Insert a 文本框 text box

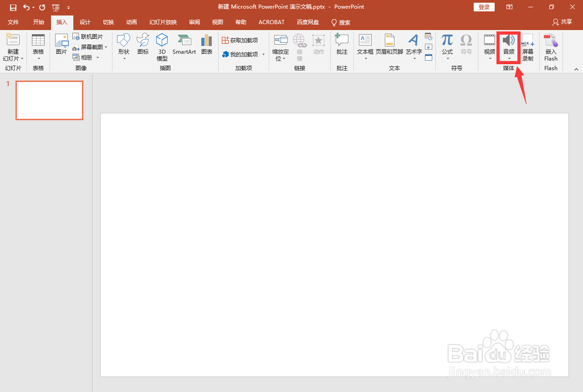click(365, 47)
